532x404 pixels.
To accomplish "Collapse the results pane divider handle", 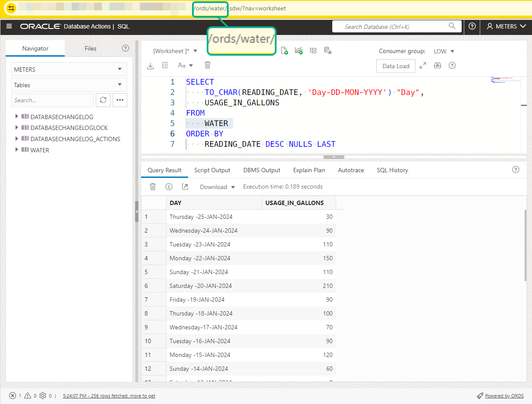I will [x=334, y=157].
